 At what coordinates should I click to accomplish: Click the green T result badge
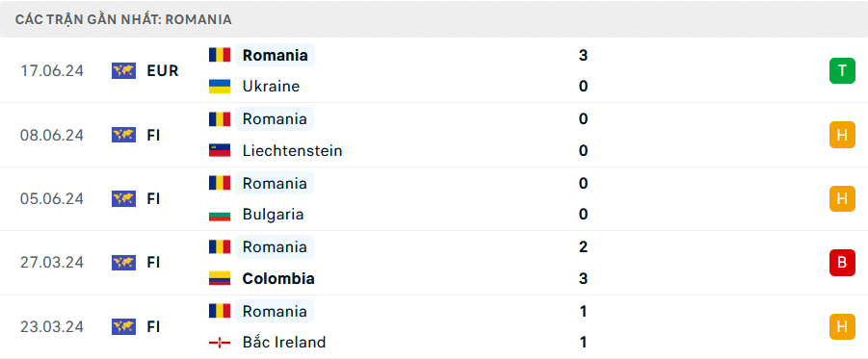click(842, 71)
